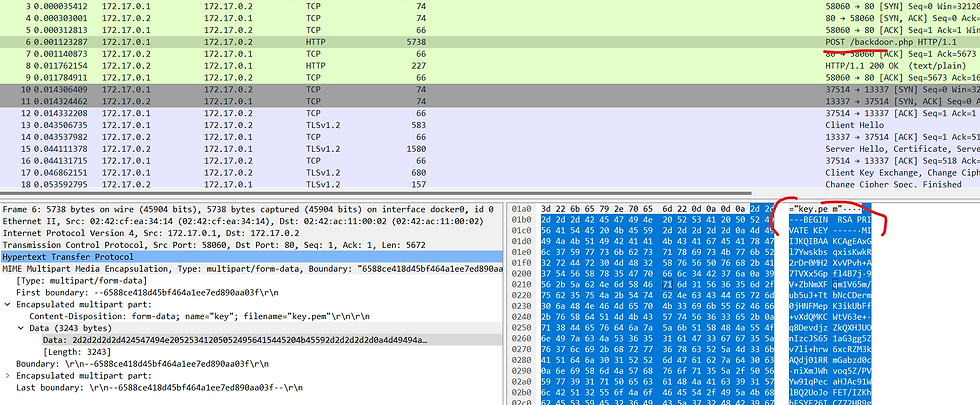Select packet 7 with time 0.001140873

click(x=490, y=54)
